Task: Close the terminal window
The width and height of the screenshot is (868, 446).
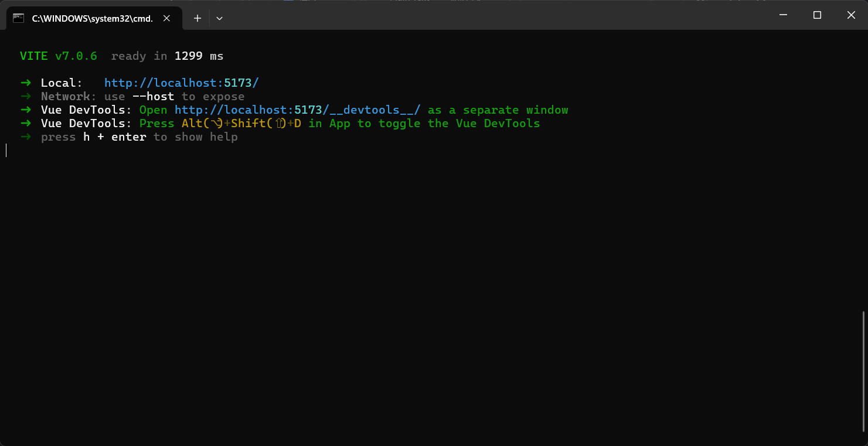Action: 851,15
